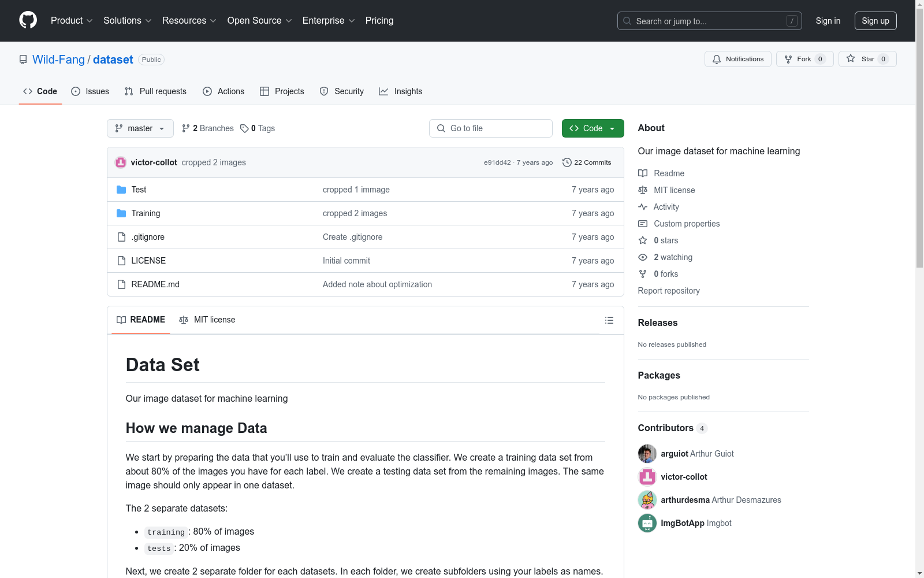Open the README outline list icon
The image size is (924, 578).
(609, 320)
